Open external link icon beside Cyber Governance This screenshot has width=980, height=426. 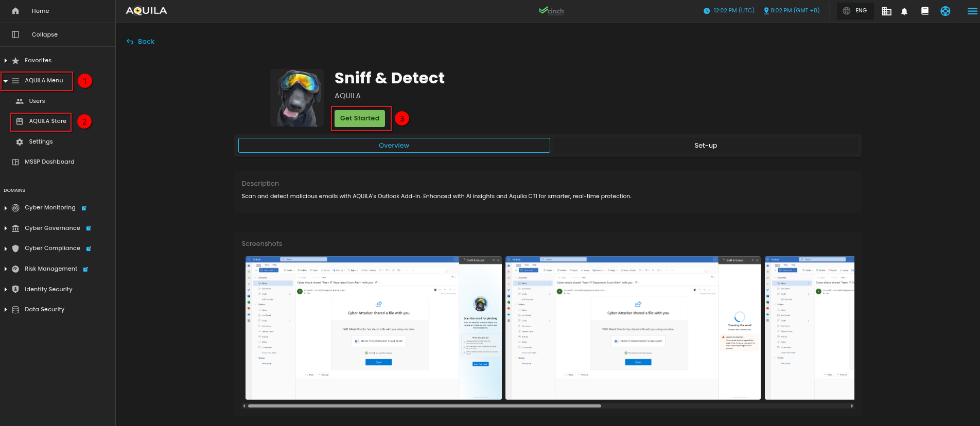[x=89, y=228]
